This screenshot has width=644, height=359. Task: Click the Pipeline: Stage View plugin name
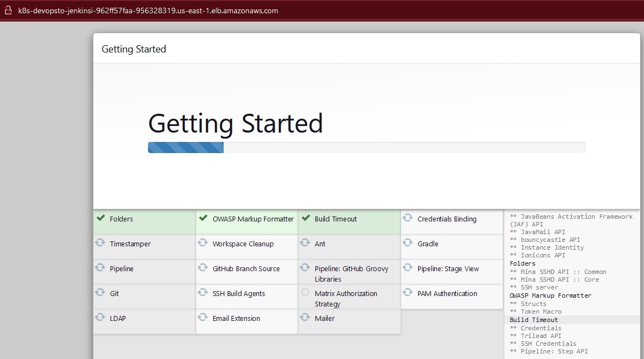point(448,268)
